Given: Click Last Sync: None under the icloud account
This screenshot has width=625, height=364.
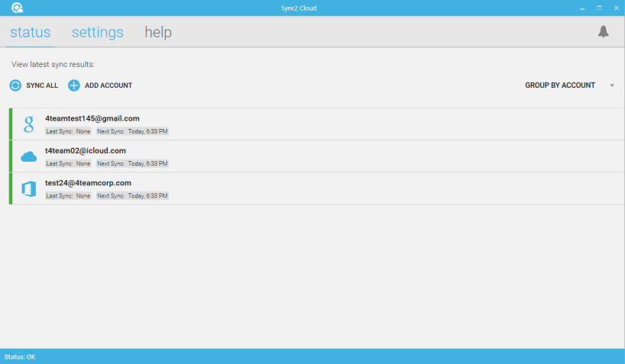Looking at the screenshot, I should coord(68,163).
